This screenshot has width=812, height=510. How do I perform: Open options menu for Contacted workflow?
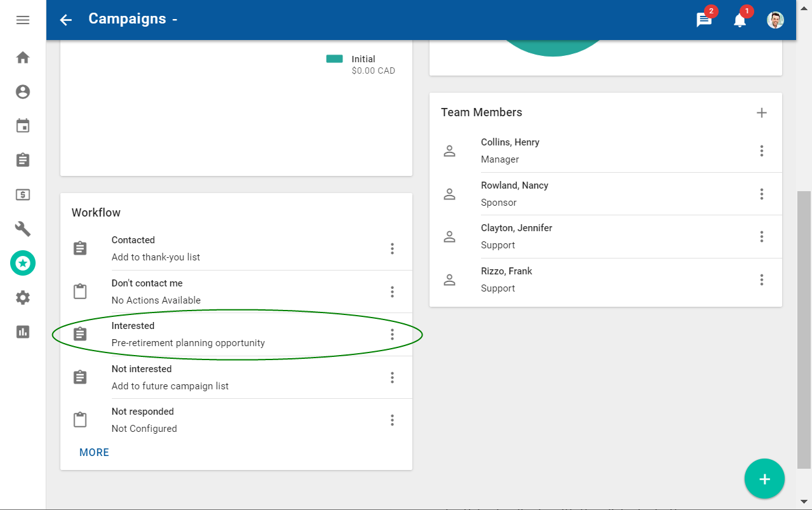coord(392,248)
